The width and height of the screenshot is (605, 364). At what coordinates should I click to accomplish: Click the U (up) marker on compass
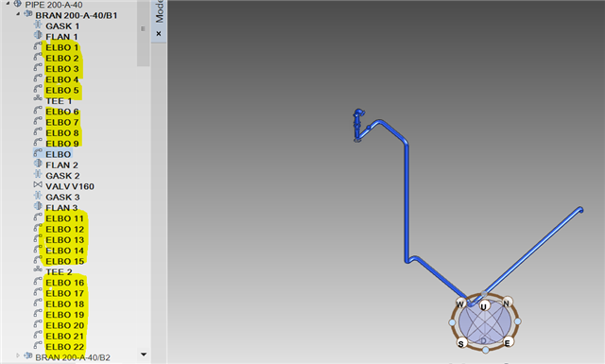tap(484, 306)
